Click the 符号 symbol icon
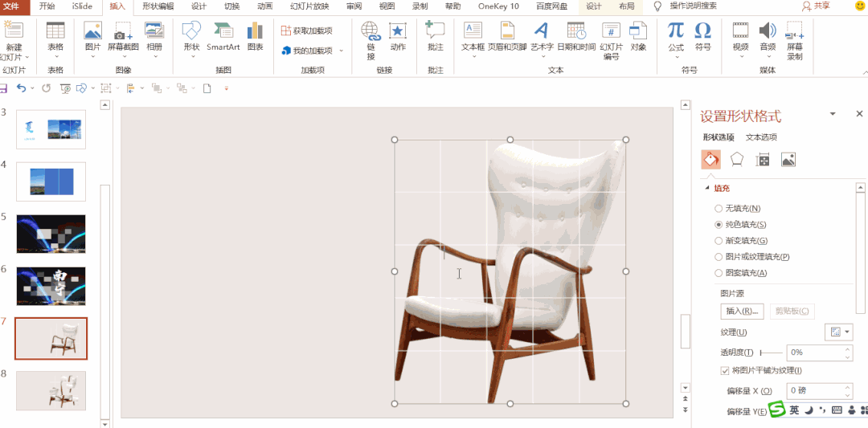This screenshot has width=868, height=428. [x=702, y=36]
